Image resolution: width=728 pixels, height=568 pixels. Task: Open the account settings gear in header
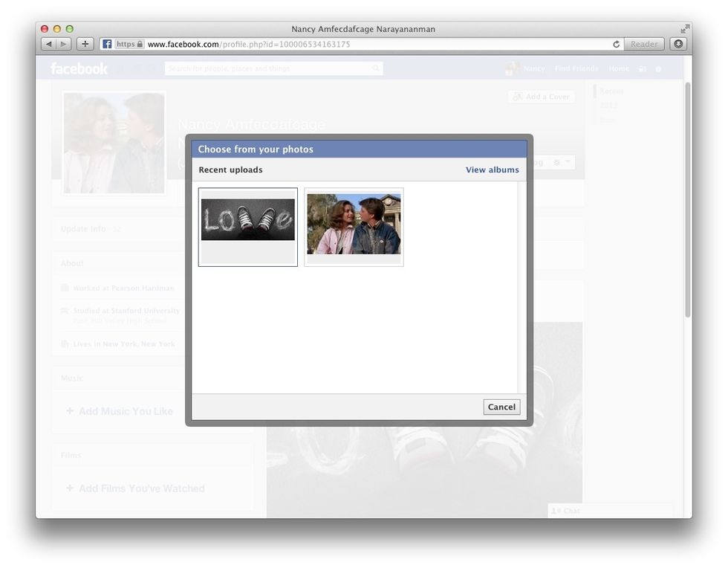[x=658, y=69]
